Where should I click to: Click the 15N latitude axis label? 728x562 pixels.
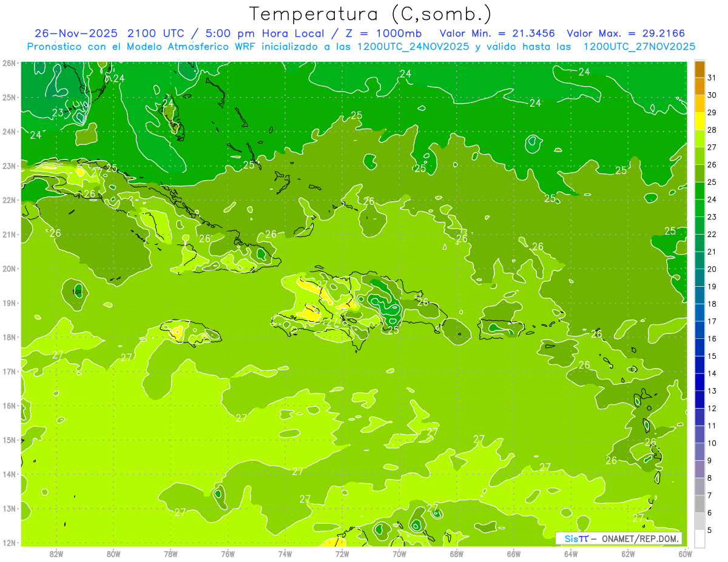point(8,440)
